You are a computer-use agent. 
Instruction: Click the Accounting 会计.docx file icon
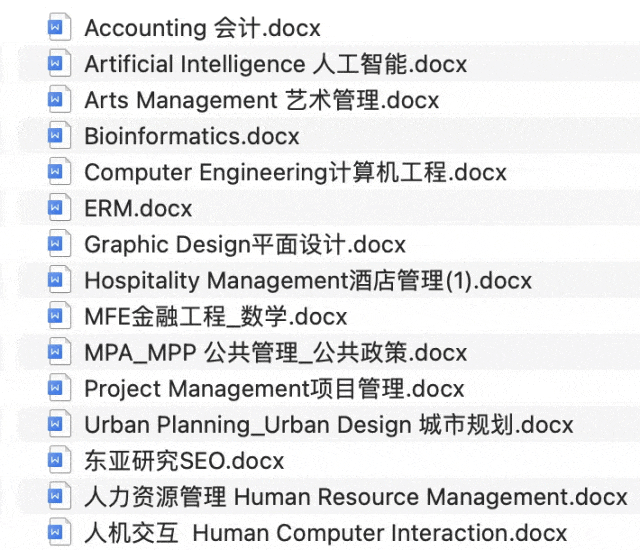[x=59, y=28]
